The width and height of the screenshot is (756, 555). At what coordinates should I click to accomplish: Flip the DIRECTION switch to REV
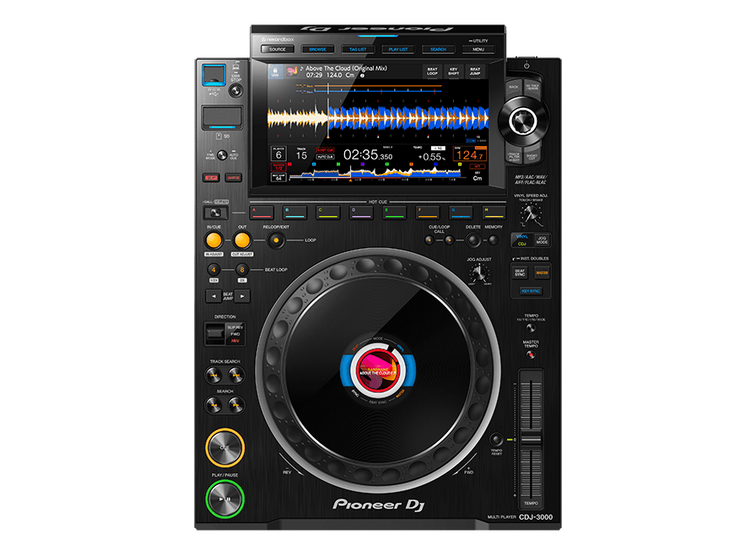coord(216,334)
